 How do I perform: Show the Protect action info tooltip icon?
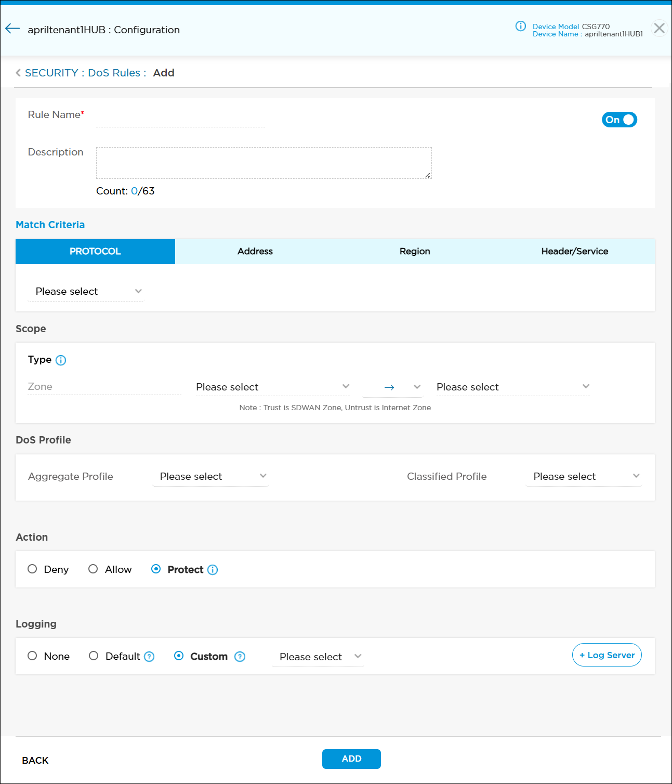click(x=213, y=570)
